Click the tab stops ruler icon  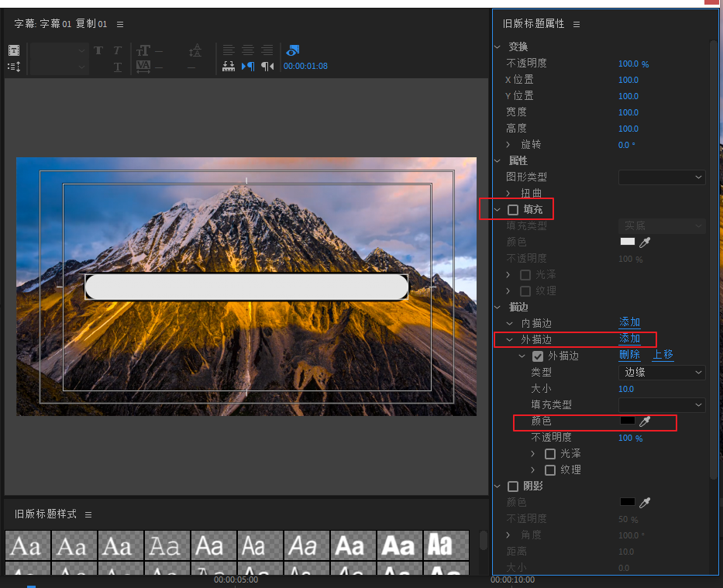point(228,67)
